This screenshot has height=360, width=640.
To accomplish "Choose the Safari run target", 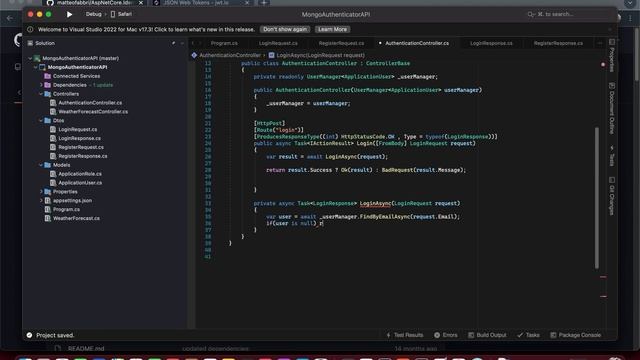I will pos(121,14).
